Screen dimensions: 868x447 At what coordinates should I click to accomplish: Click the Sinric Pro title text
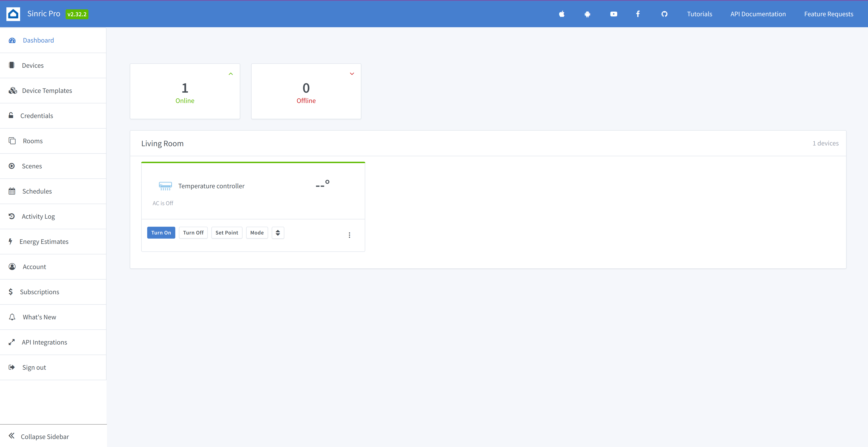click(x=44, y=13)
